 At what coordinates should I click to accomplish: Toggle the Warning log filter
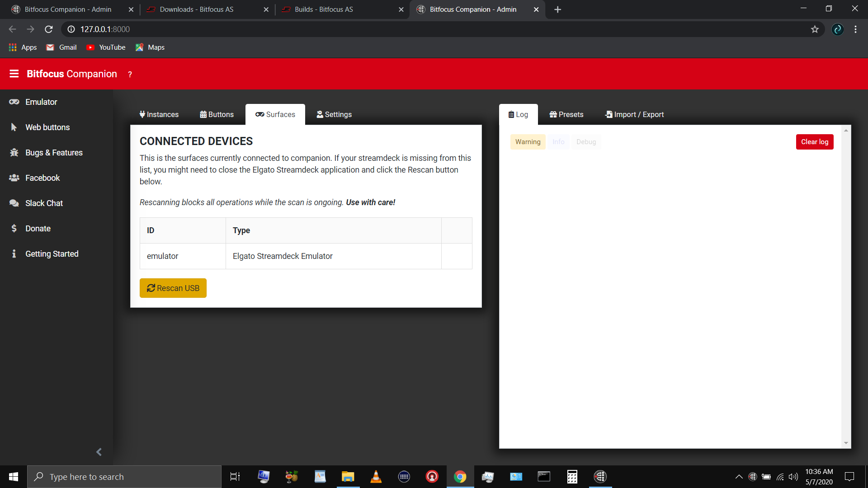coord(528,141)
